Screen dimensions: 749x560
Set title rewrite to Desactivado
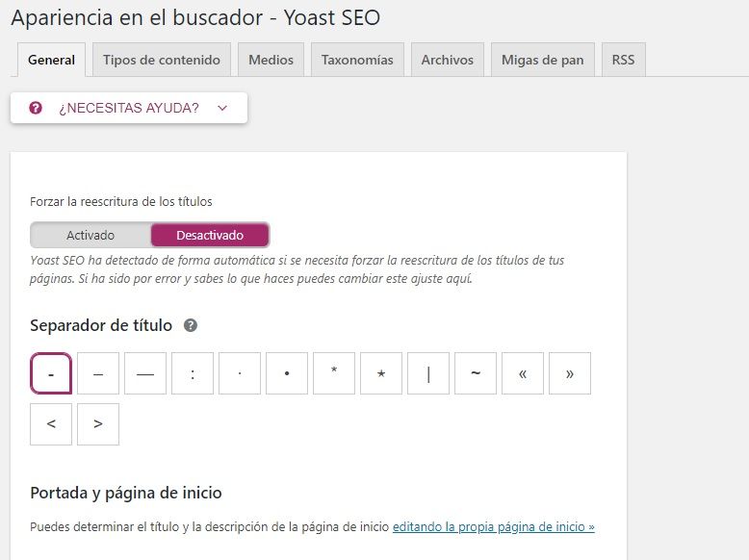tap(210, 235)
